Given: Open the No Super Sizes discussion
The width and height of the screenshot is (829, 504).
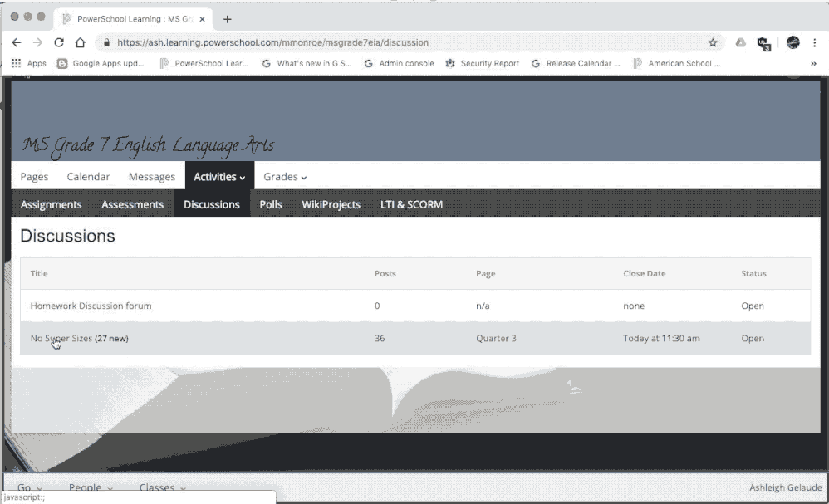Looking at the screenshot, I should coord(61,339).
